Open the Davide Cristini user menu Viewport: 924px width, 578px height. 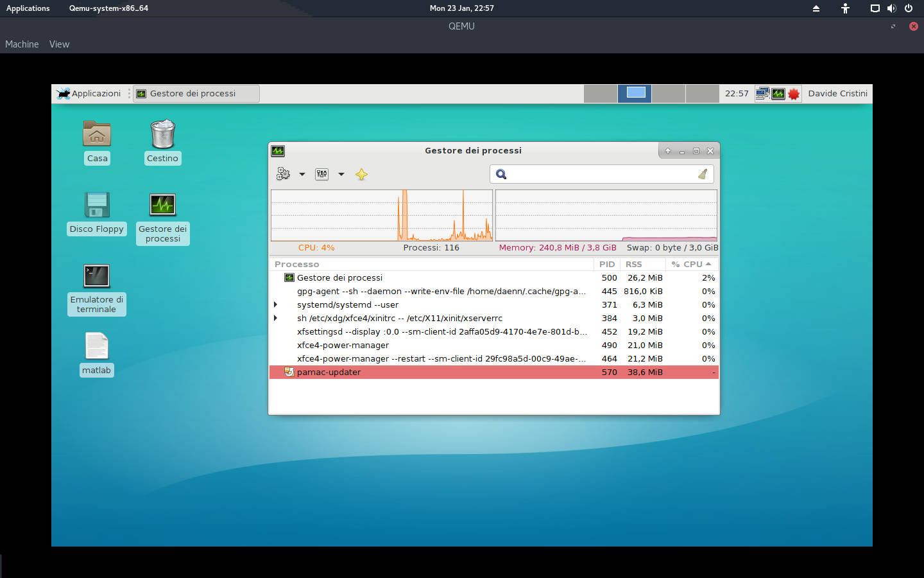pos(837,94)
